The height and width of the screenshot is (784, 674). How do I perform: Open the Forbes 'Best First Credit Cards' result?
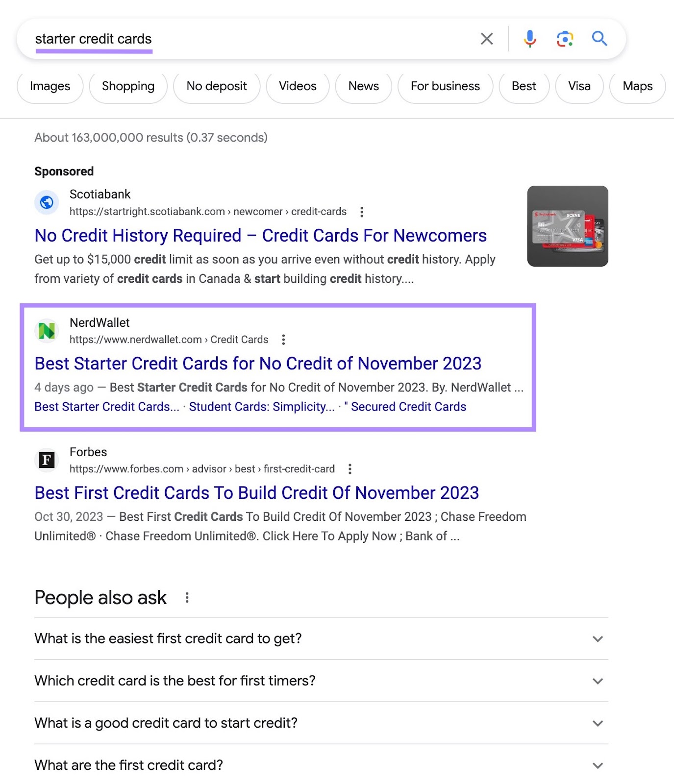click(256, 493)
